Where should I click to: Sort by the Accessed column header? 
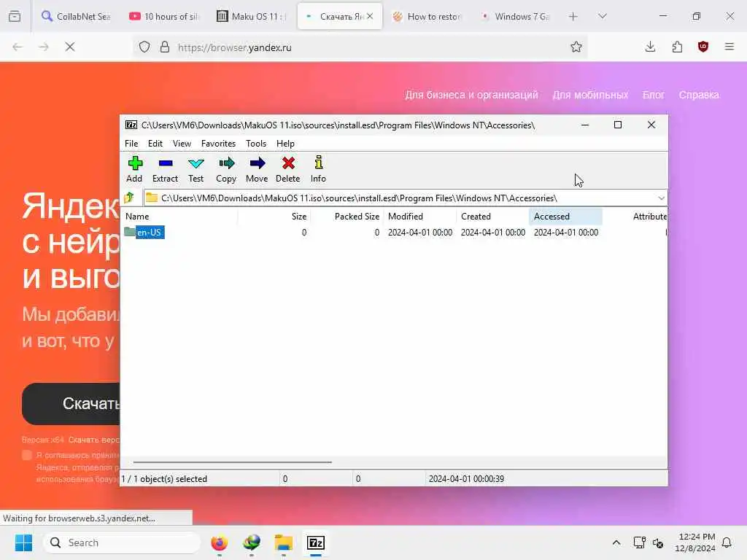(565, 216)
